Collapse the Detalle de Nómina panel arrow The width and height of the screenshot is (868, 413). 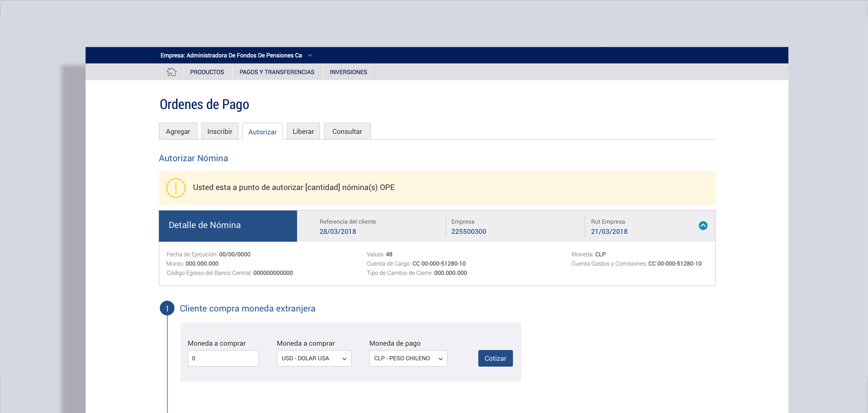[703, 226]
